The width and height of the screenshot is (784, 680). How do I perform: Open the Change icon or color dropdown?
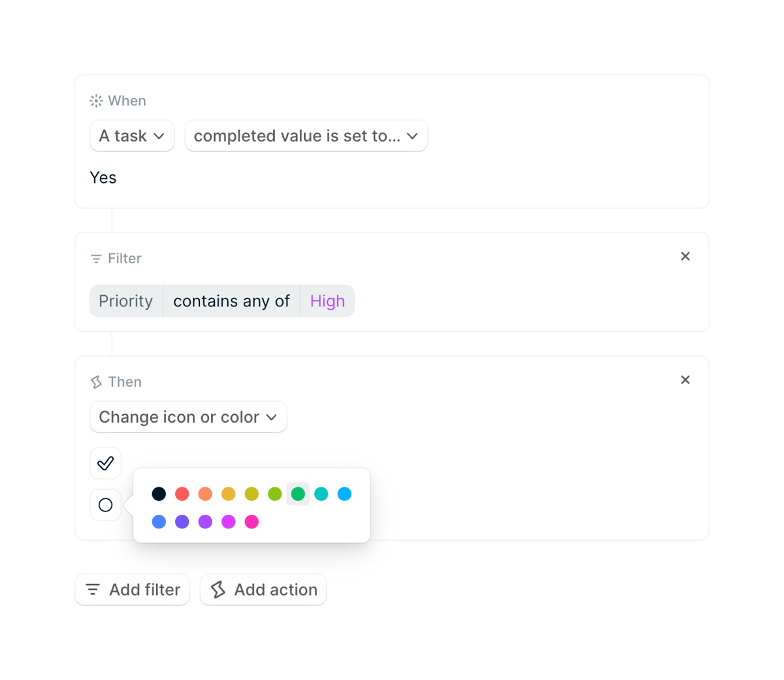coord(188,417)
